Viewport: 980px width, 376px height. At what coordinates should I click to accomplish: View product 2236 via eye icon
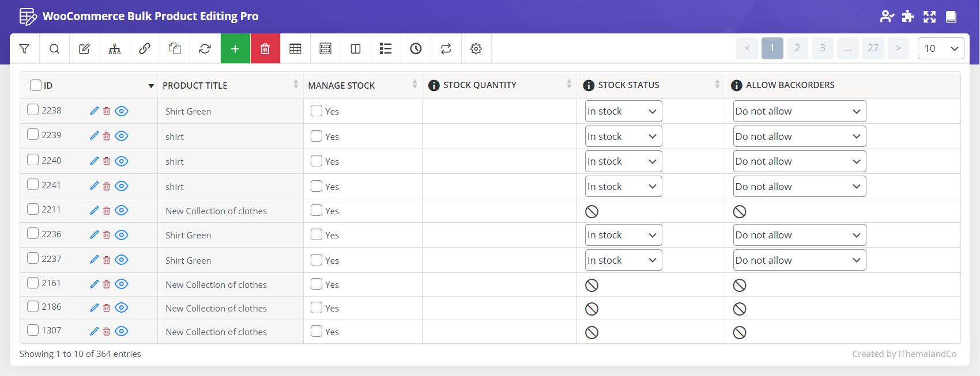click(122, 235)
